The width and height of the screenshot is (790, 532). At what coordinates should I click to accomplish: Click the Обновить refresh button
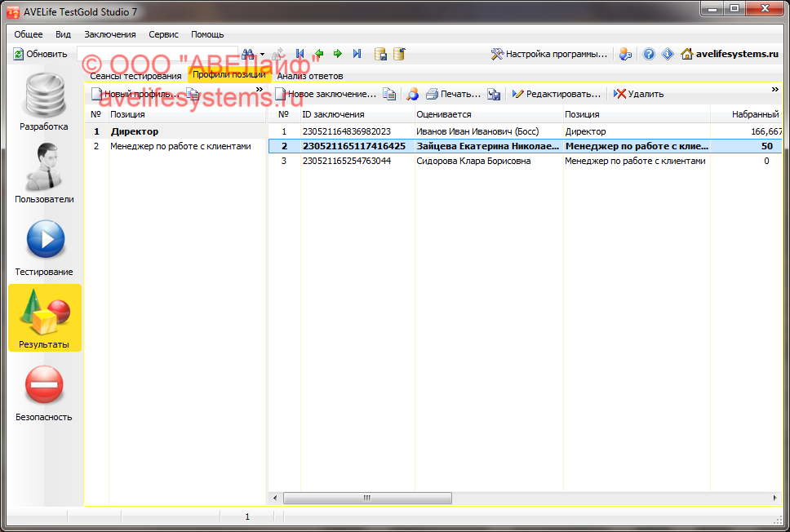click(41, 54)
